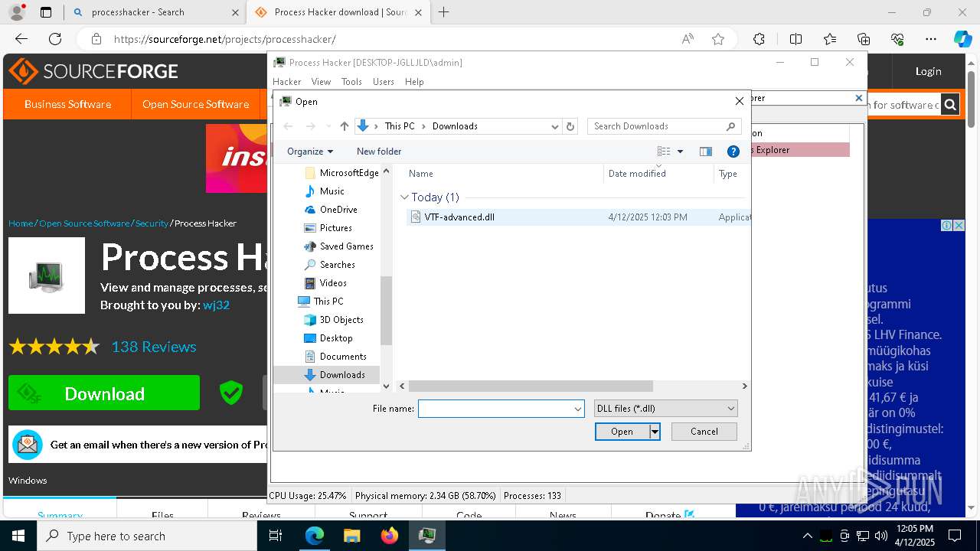The width and height of the screenshot is (980, 551).
Task: Click the Back arrow in Open dialog
Action: pos(288,126)
